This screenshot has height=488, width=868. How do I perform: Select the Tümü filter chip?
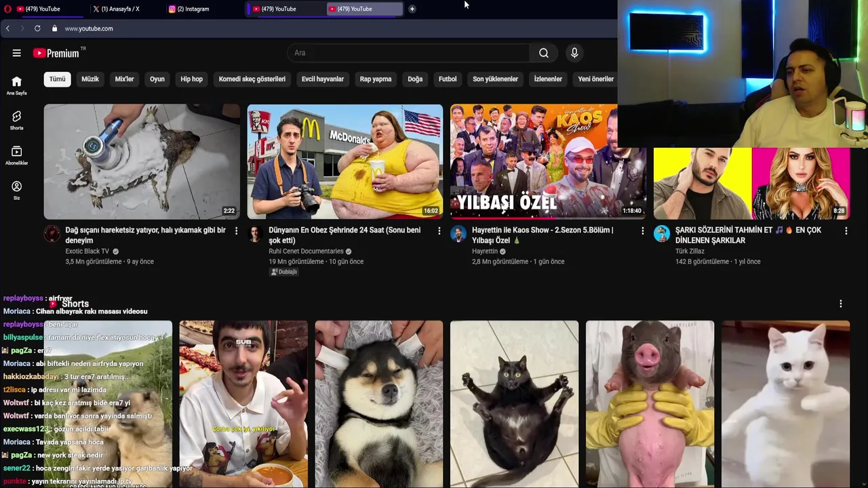click(x=58, y=79)
